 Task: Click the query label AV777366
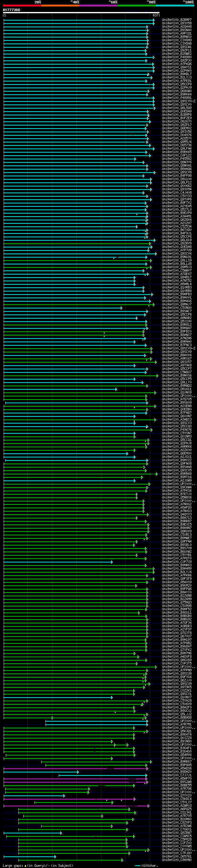point(11,10)
